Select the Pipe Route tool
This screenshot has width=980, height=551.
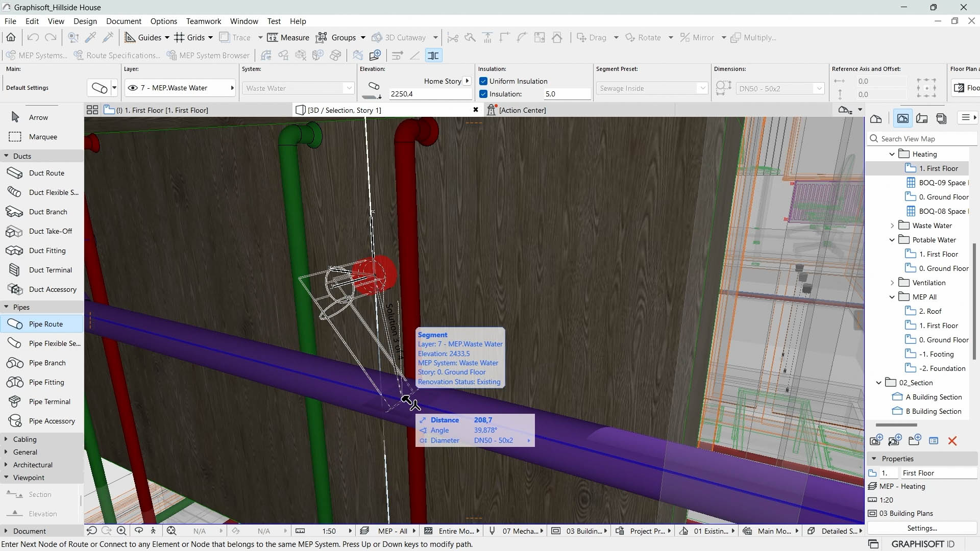[x=45, y=323]
